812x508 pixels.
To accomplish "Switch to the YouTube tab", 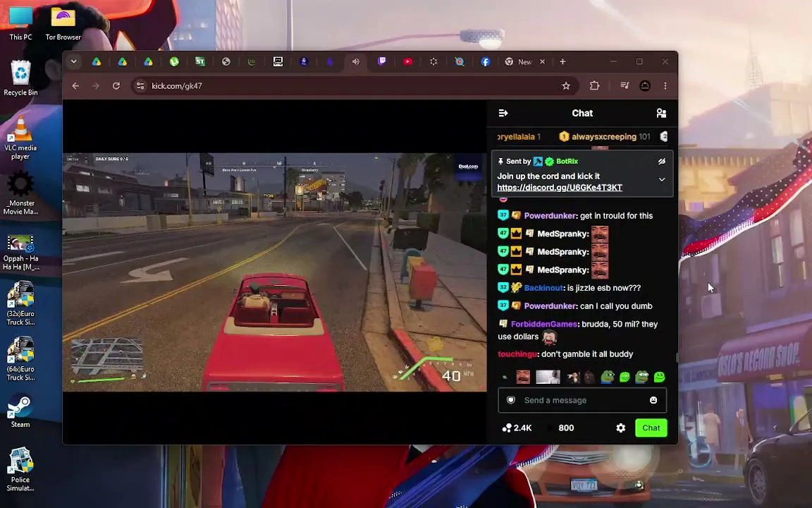I will pos(407,61).
